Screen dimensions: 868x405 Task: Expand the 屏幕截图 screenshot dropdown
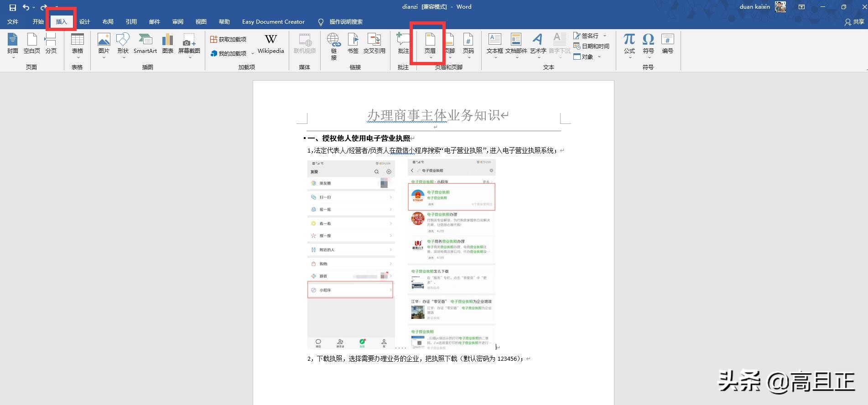coord(189,58)
